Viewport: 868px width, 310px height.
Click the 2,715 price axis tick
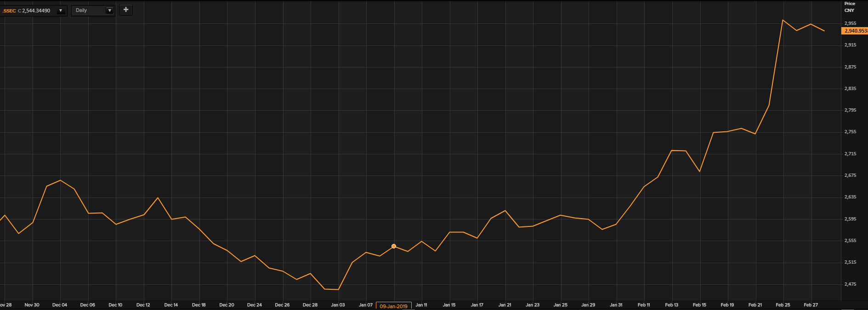(x=850, y=153)
